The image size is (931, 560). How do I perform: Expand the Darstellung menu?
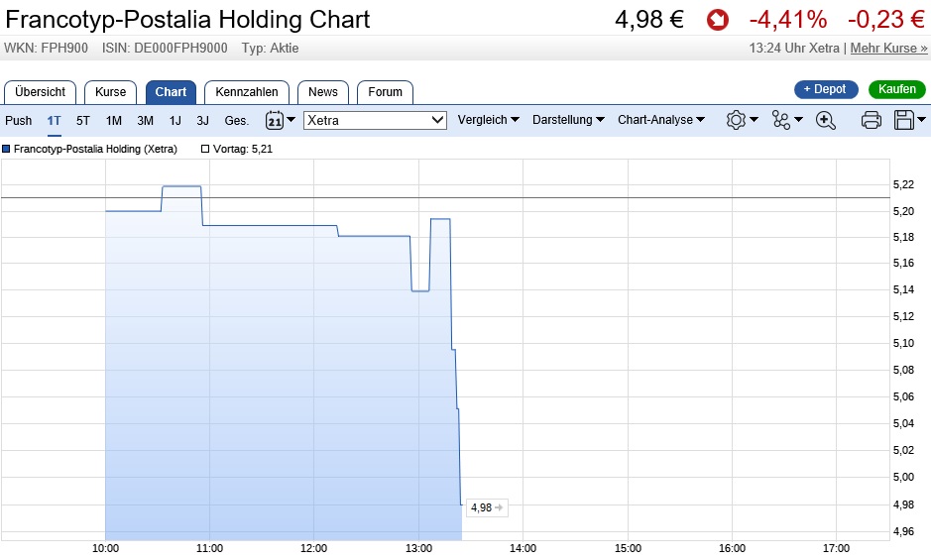coord(568,120)
